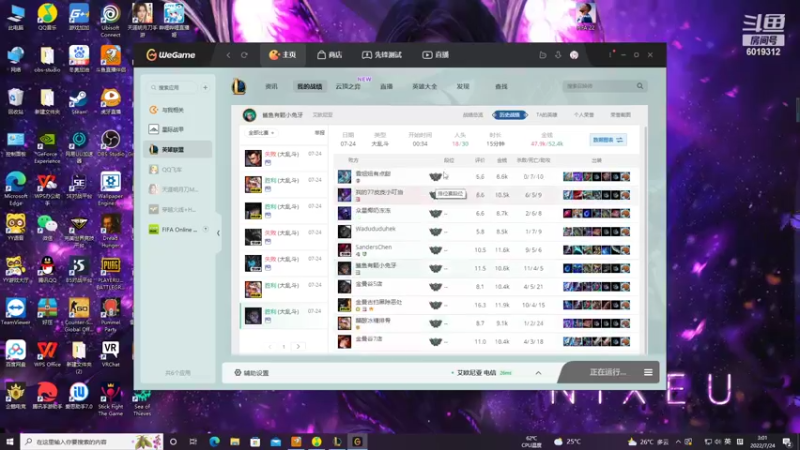Go to the previous page of matches
800x450 pixels.
(x=270, y=346)
